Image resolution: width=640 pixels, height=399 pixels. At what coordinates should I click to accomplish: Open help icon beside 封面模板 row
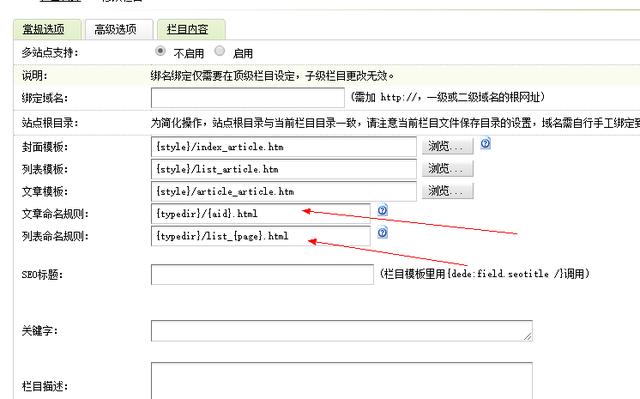pyautogui.click(x=485, y=144)
